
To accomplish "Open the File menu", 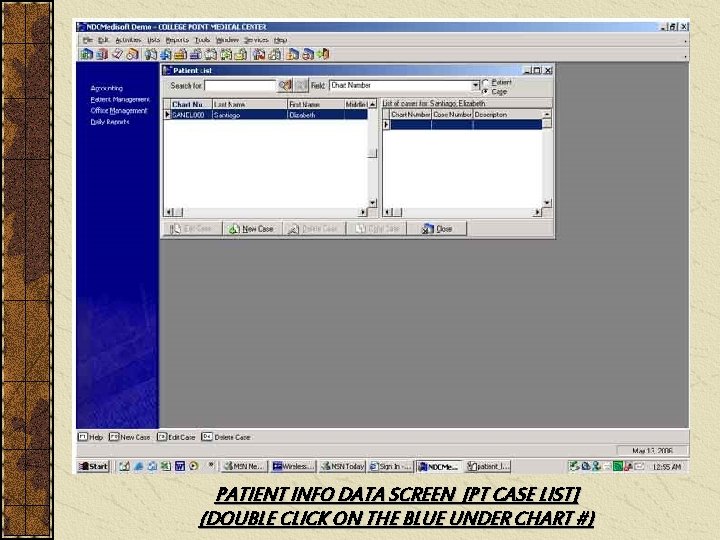I will tap(88, 40).
